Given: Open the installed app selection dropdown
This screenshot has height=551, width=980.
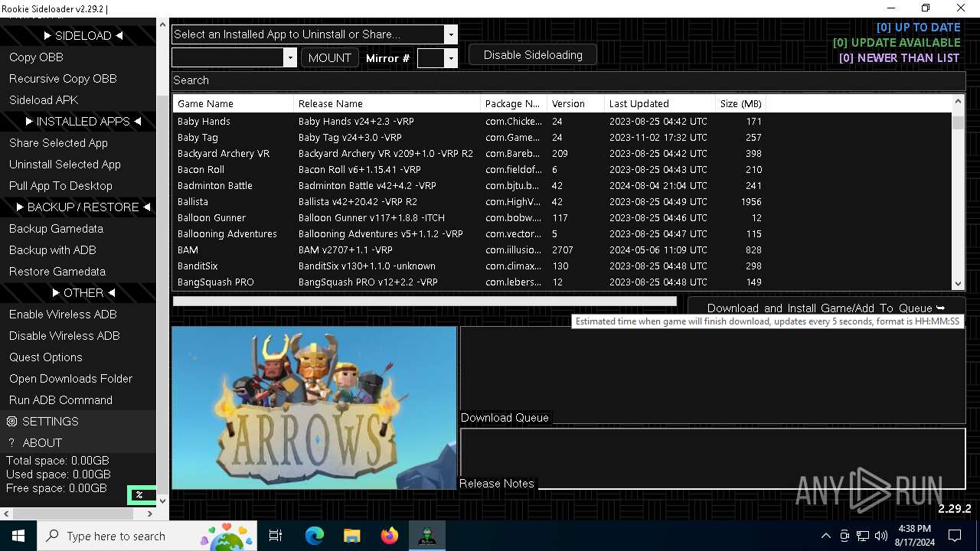Looking at the screenshot, I should pos(451,34).
